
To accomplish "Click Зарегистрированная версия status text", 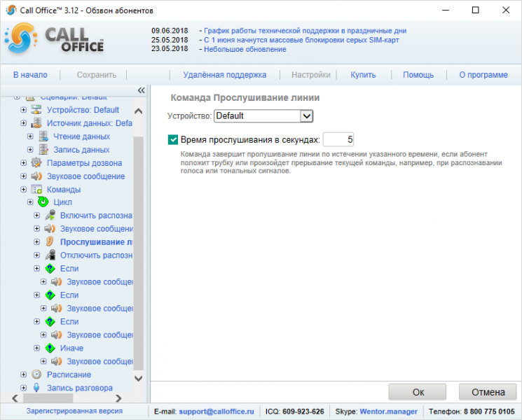I will [x=74, y=411].
